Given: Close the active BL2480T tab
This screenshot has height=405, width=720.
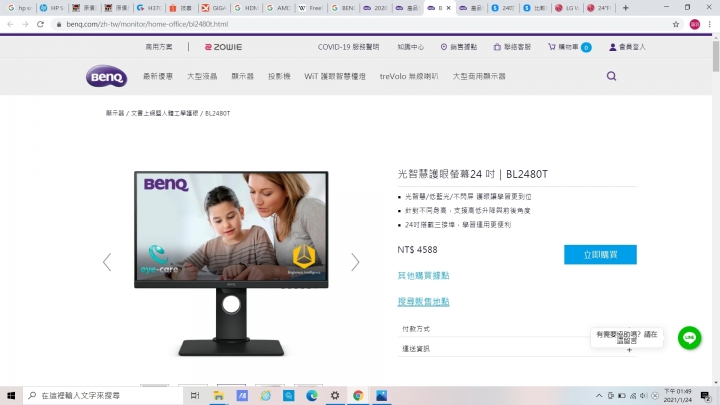Looking at the screenshot, I should click(449, 8).
